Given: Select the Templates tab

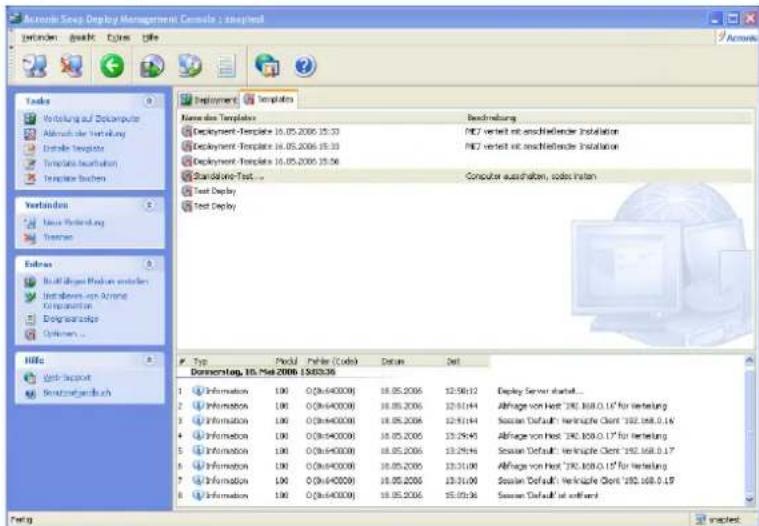Looking at the screenshot, I should point(269,99).
